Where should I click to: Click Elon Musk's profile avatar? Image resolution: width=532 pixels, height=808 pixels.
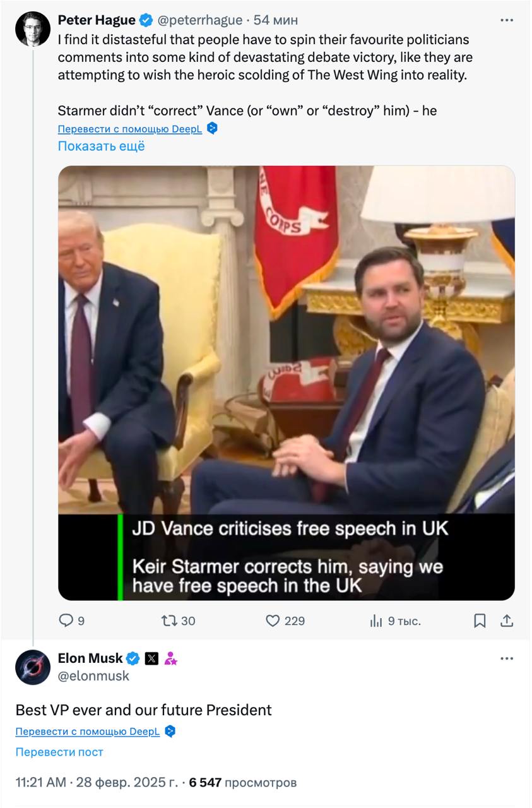tap(33, 667)
